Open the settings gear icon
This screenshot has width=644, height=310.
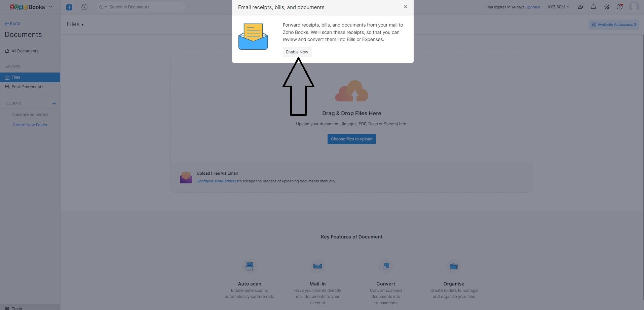(606, 7)
